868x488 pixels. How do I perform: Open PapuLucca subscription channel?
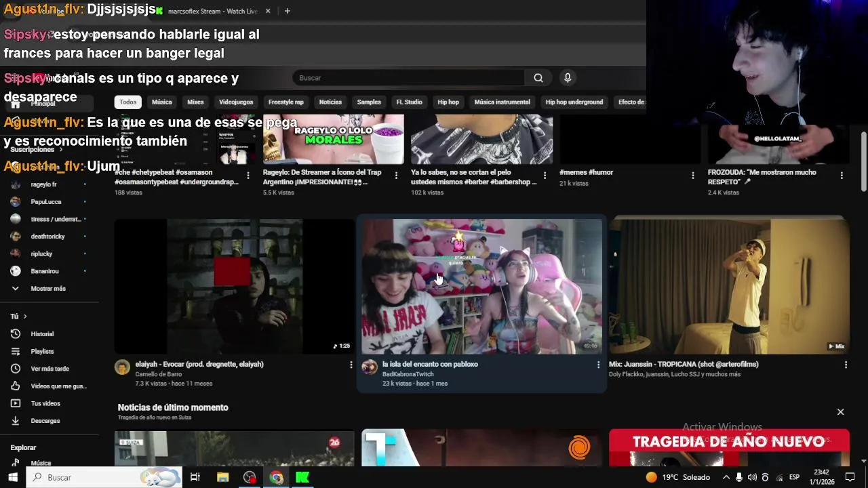(45, 202)
